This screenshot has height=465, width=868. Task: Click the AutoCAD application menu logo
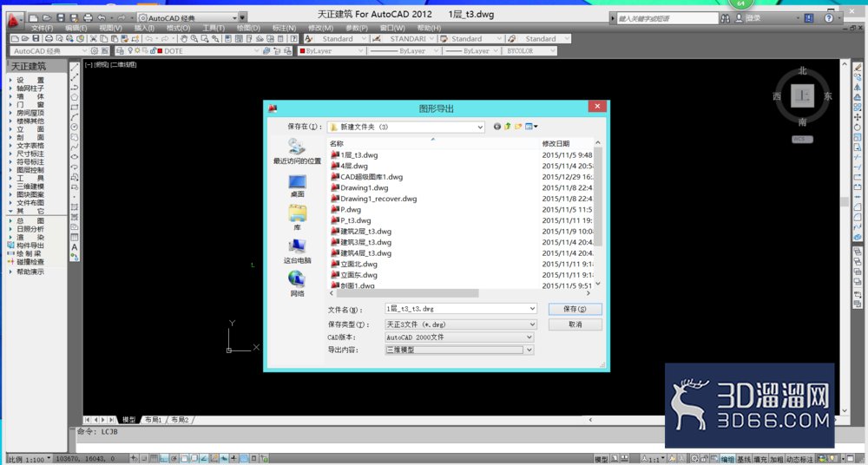click(x=14, y=19)
